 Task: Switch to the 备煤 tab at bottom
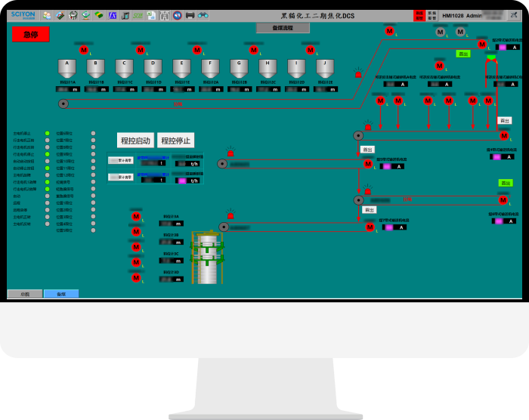click(x=60, y=294)
